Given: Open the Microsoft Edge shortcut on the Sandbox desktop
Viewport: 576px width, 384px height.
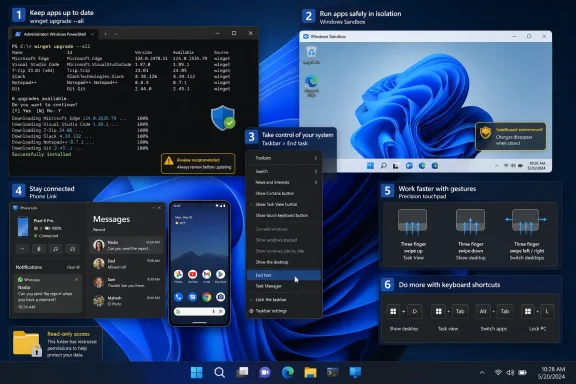Looking at the screenshot, I should (312, 86).
